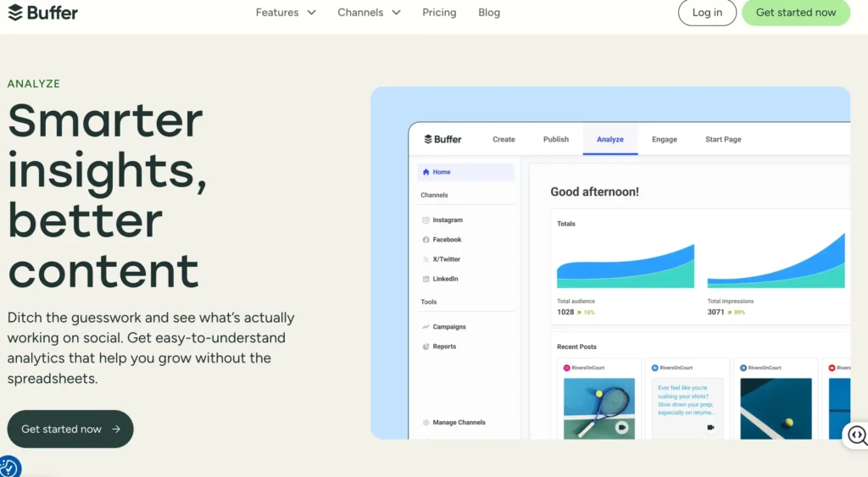Click the 'Smarter insights, better content' headline

pos(107,196)
